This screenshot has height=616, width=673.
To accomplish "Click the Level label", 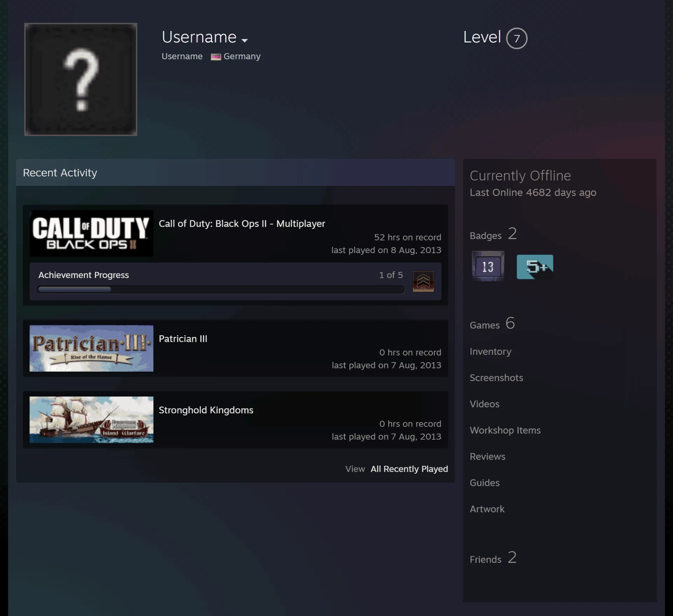I will tap(482, 37).
